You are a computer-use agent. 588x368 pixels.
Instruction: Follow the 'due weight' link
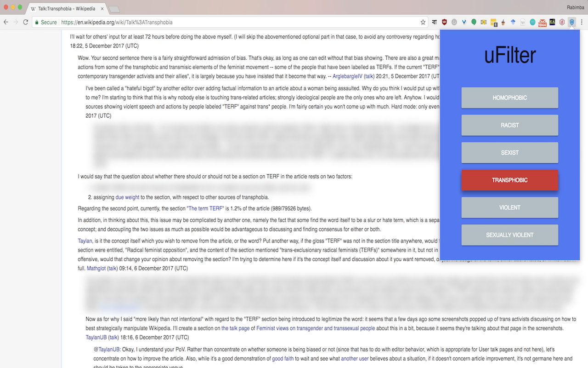(x=127, y=197)
